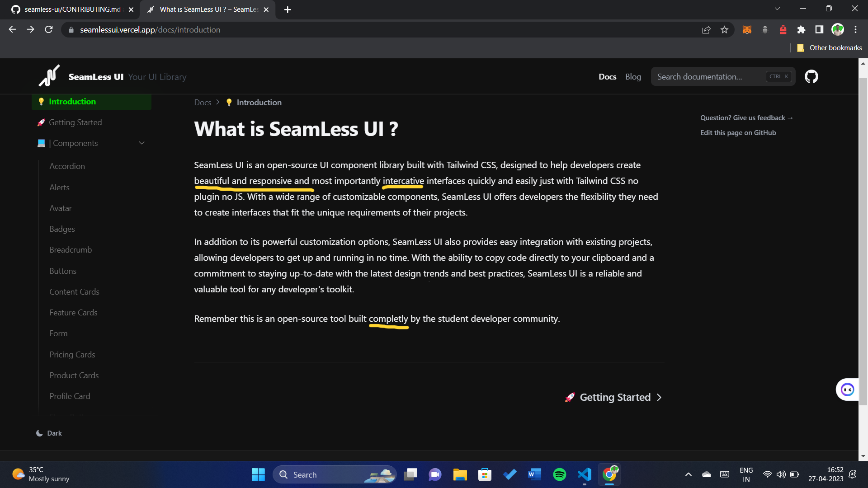Go to Getting Started via the next-page button

coord(613,397)
